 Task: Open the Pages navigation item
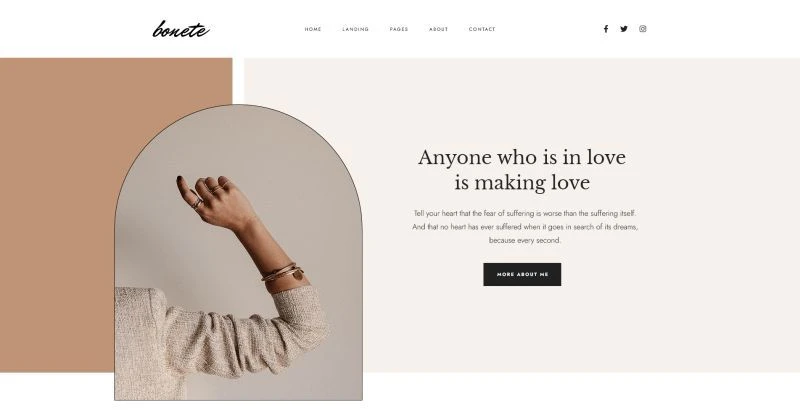[x=398, y=30]
